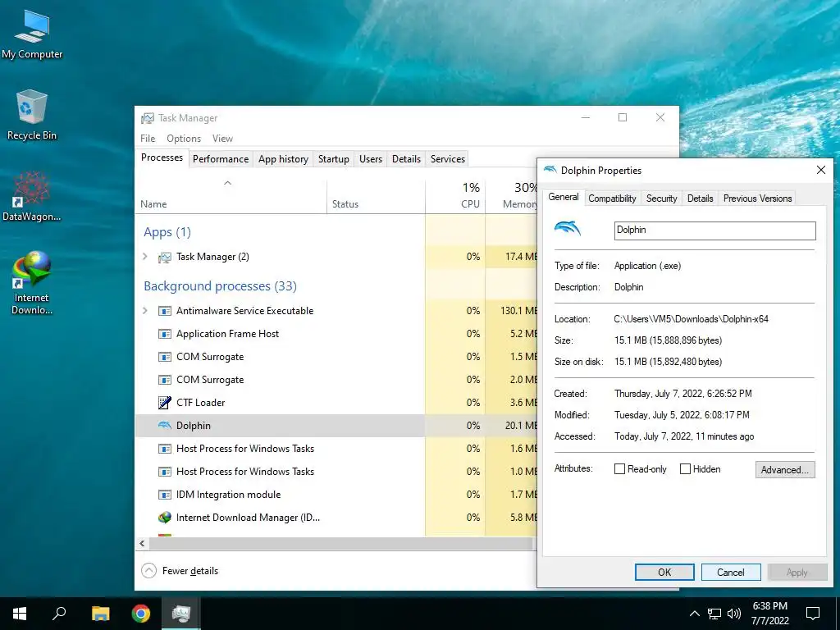Click OK in Dolphin Properties
This screenshot has width=840, height=630.
click(664, 572)
